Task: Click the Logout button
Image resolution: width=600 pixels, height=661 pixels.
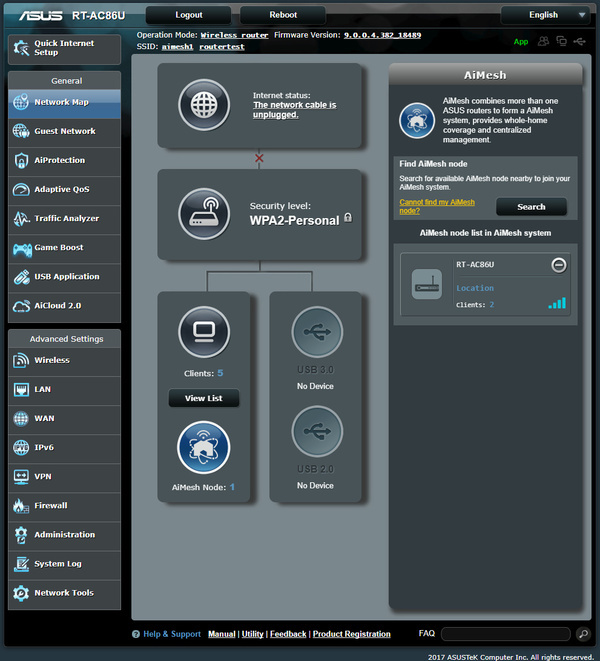Action: click(188, 15)
